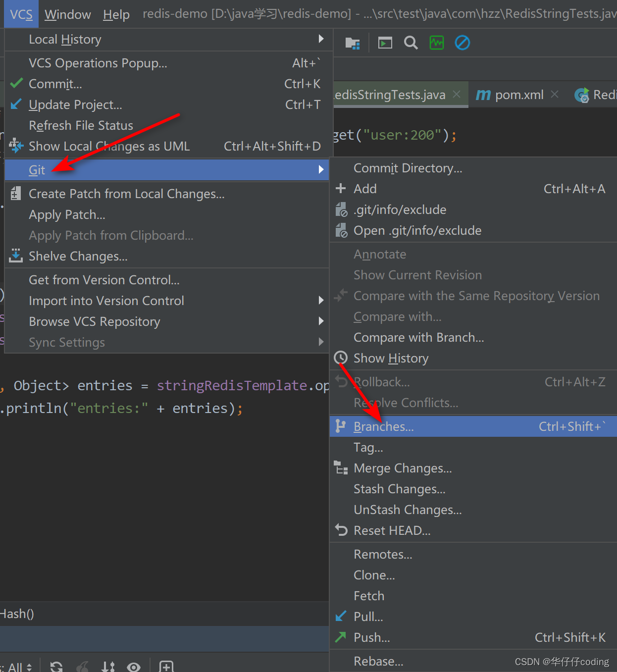Choose Add in Git submenu
This screenshot has width=617, height=672.
coord(473,189)
